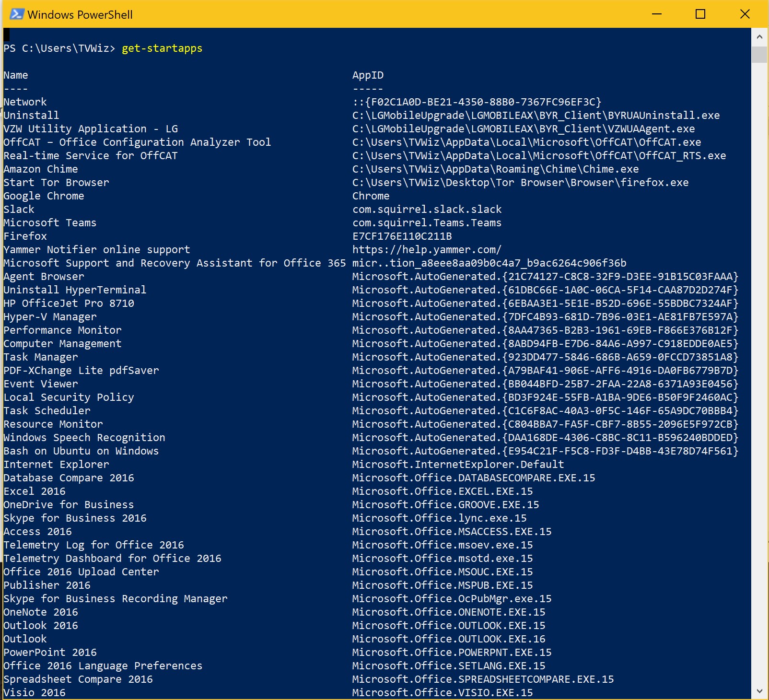
Task: Click the 'PS C:\Users\TVWiz>' prompt
Action: point(59,48)
